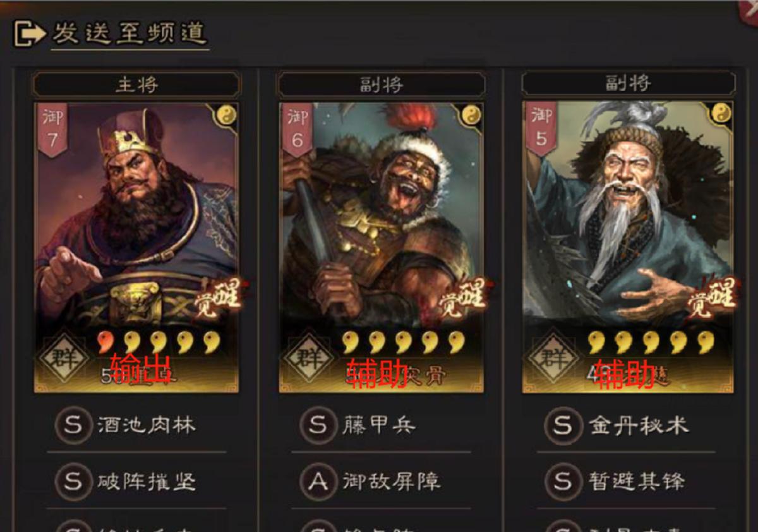
Task: Select the S-rank icon beside 酒池肉林
Action: tap(73, 425)
